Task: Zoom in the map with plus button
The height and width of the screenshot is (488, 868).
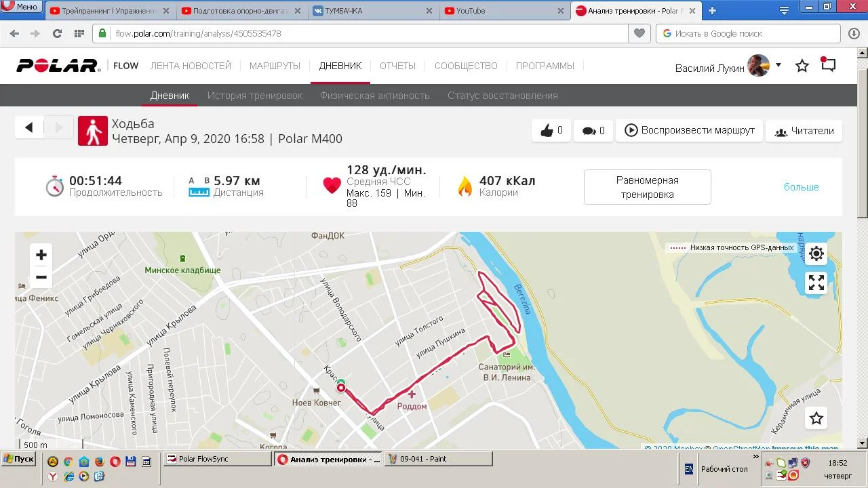Action: click(x=41, y=255)
